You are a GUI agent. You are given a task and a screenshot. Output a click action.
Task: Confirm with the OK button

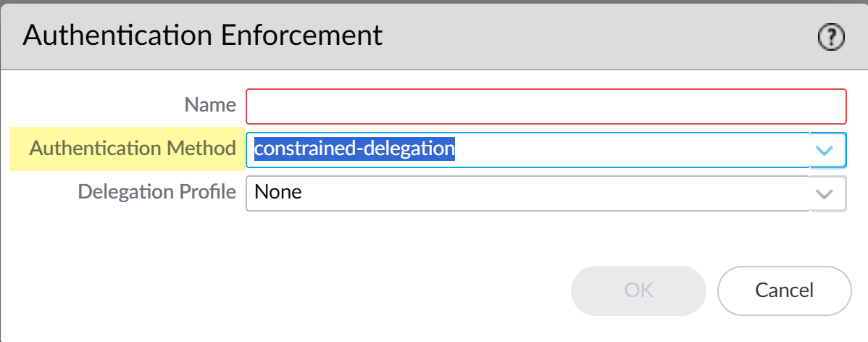[x=638, y=291]
